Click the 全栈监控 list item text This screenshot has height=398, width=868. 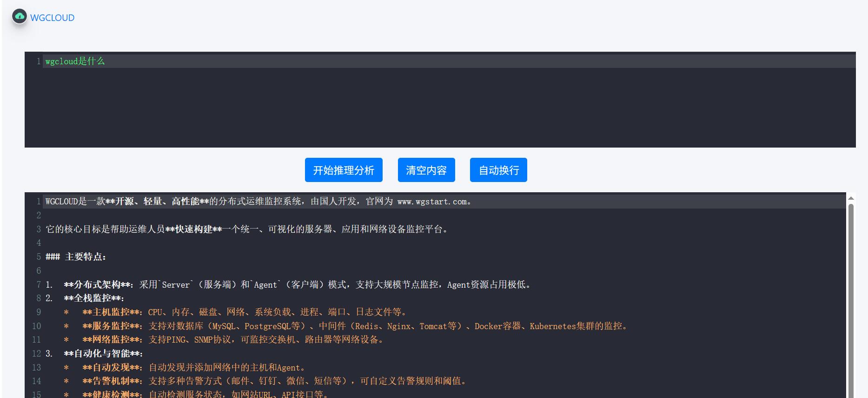(x=94, y=298)
